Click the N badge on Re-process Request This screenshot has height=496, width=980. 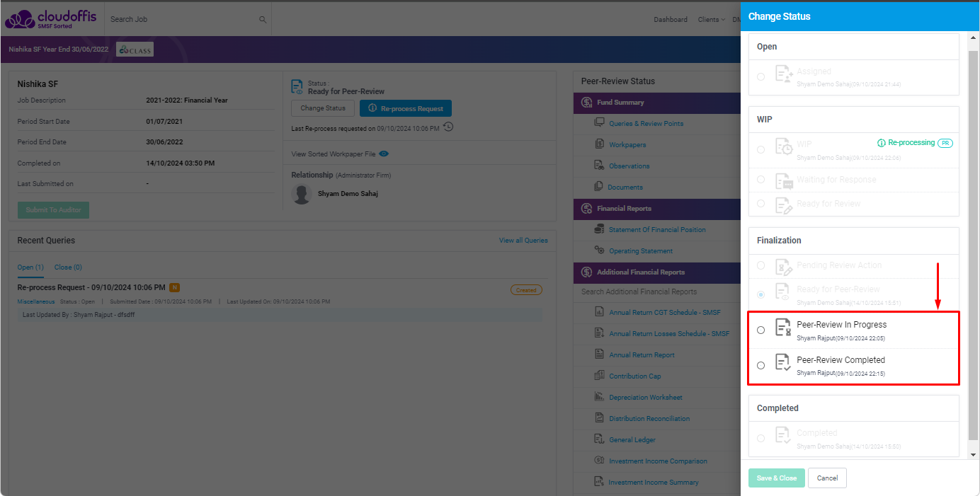click(174, 288)
